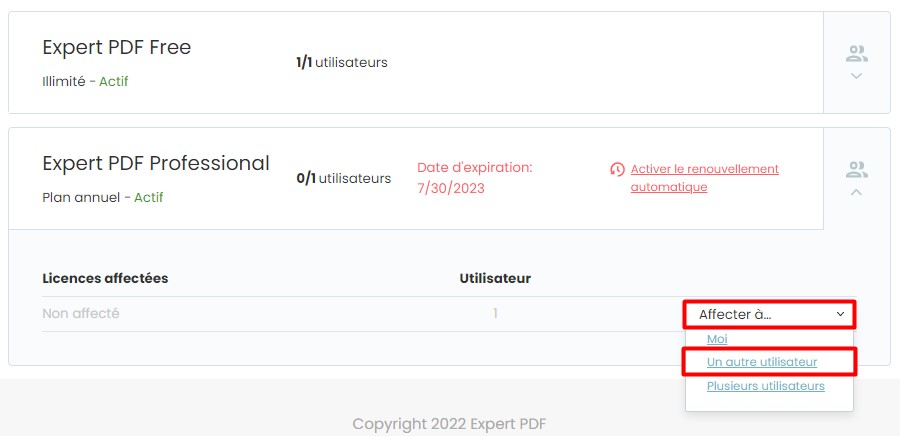Click the auto-renewal clock icon
The height and width of the screenshot is (436, 900).
(617, 169)
